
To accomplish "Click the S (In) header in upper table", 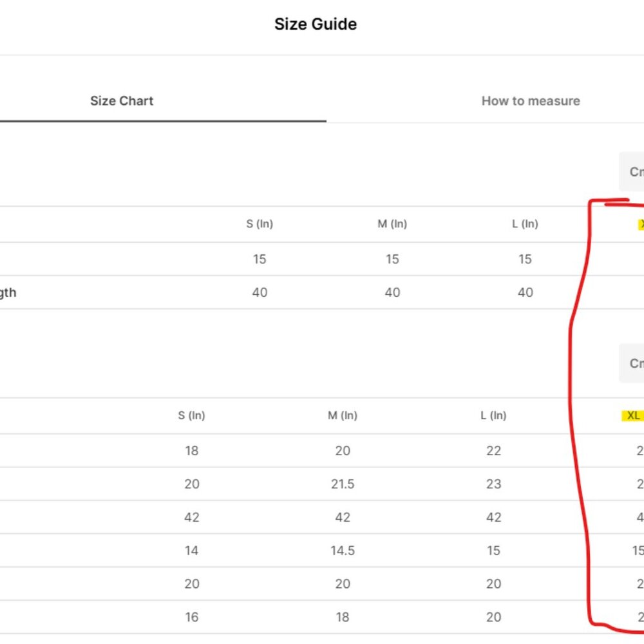I will (x=260, y=224).
